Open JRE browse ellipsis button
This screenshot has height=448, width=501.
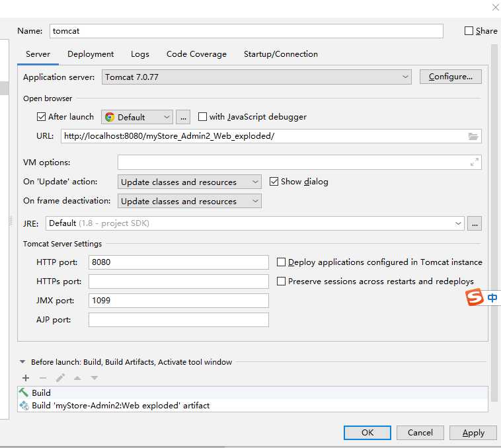[x=475, y=223]
